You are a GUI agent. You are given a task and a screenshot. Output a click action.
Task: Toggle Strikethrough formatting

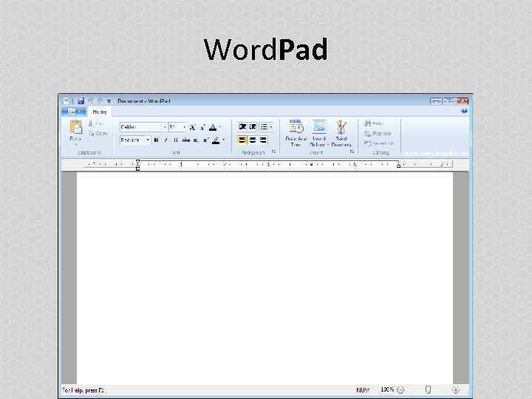point(186,140)
